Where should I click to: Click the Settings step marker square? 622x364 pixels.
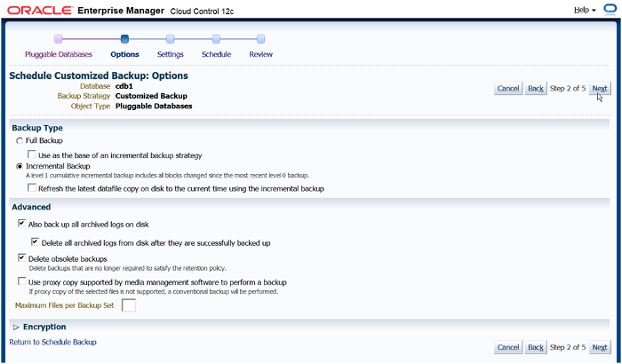170,39
